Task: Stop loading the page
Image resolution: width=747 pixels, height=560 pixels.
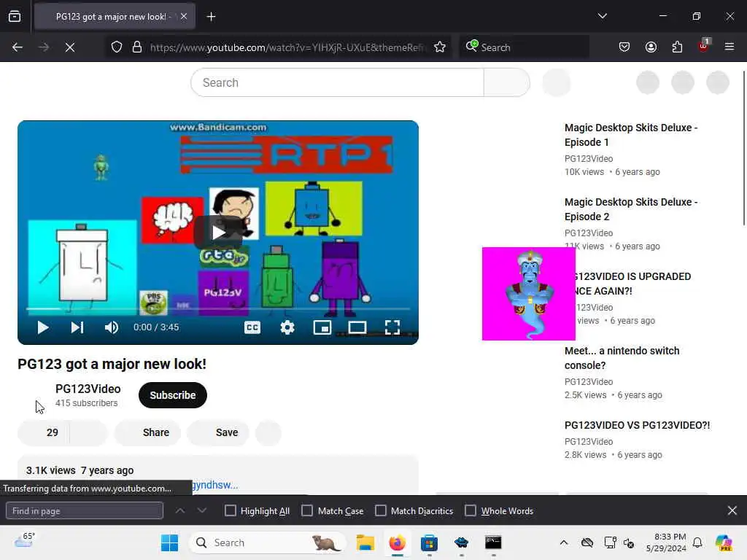Action: click(x=69, y=47)
